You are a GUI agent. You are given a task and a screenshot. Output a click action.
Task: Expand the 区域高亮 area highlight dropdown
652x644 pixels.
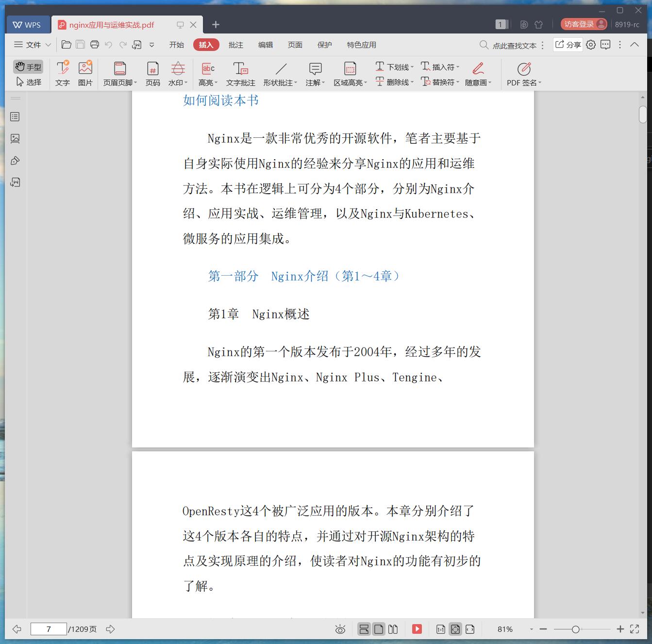tap(366, 83)
